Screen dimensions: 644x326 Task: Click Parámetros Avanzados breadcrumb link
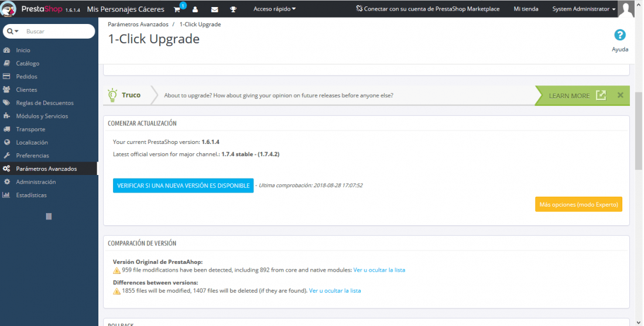coord(138,24)
